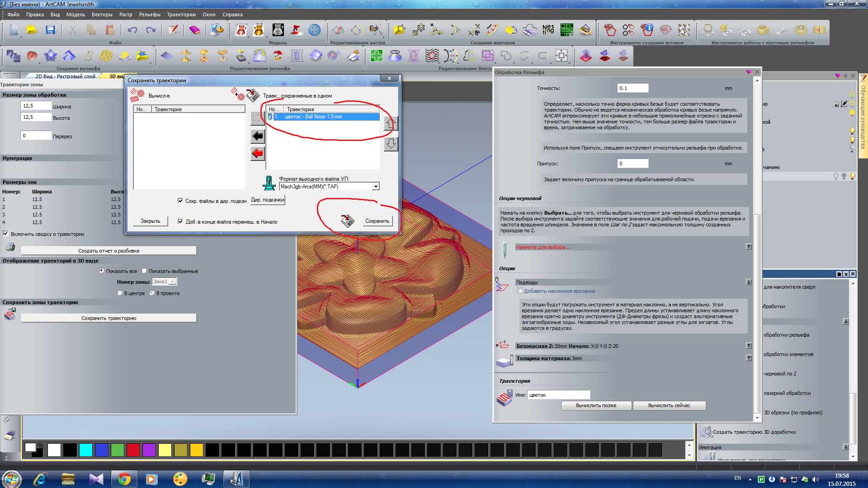The height and width of the screenshot is (488, 868).
Task: Toggle saving files in spool directory checkbox
Action: [x=180, y=201]
